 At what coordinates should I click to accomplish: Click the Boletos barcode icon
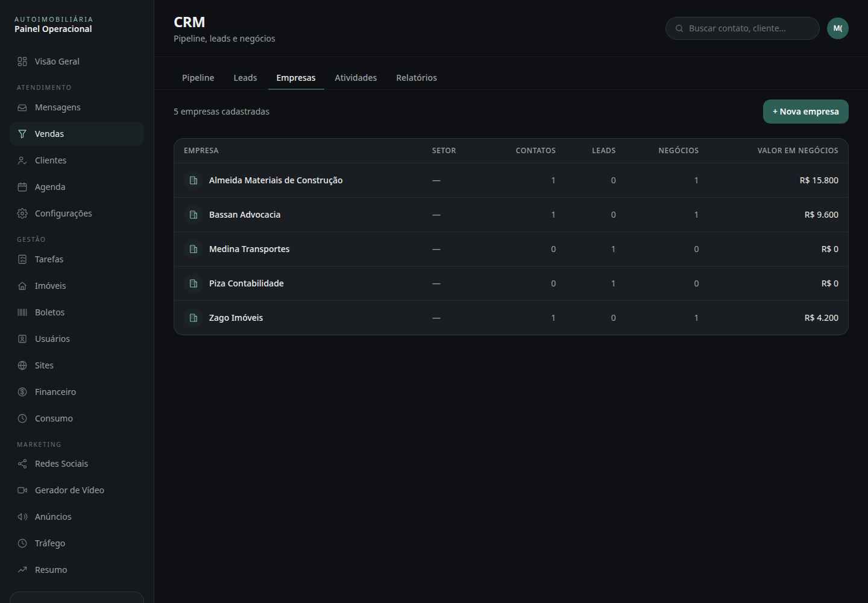(x=22, y=312)
